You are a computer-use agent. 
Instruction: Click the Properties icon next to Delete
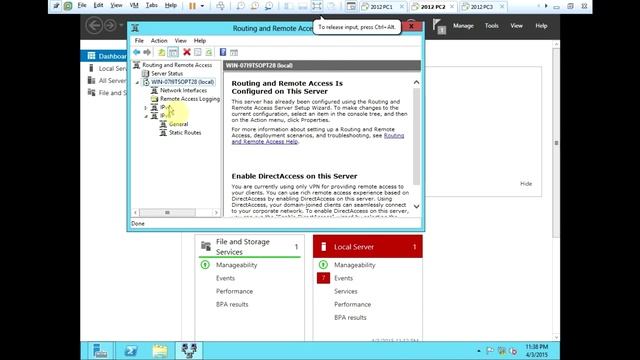tap(198, 52)
